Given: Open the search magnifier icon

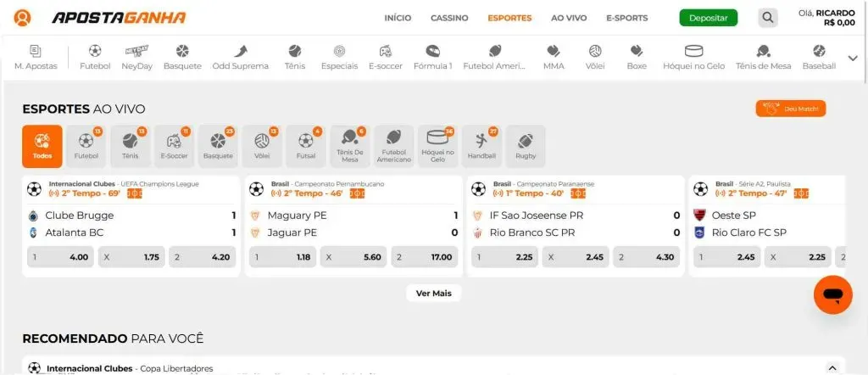Looking at the screenshot, I should point(768,18).
